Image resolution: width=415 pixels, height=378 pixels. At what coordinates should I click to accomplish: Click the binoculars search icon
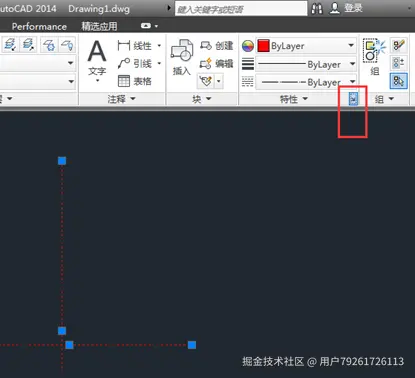click(x=317, y=8)
